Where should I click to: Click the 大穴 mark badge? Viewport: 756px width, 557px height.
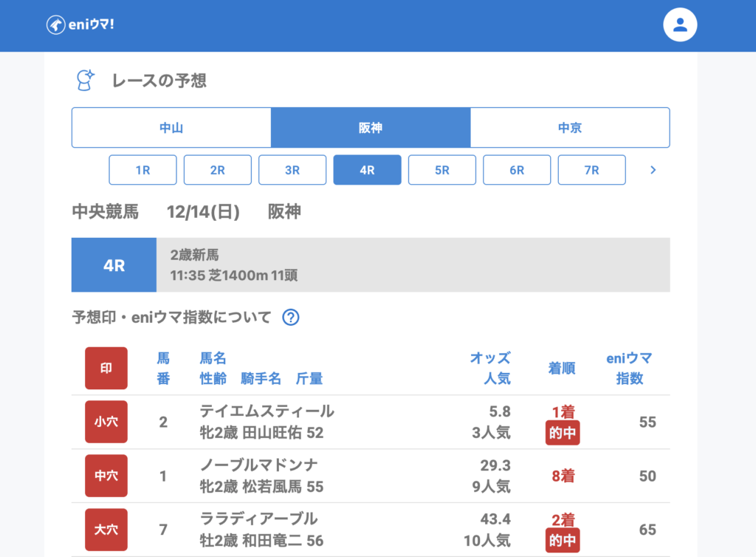tap(106, 530)
